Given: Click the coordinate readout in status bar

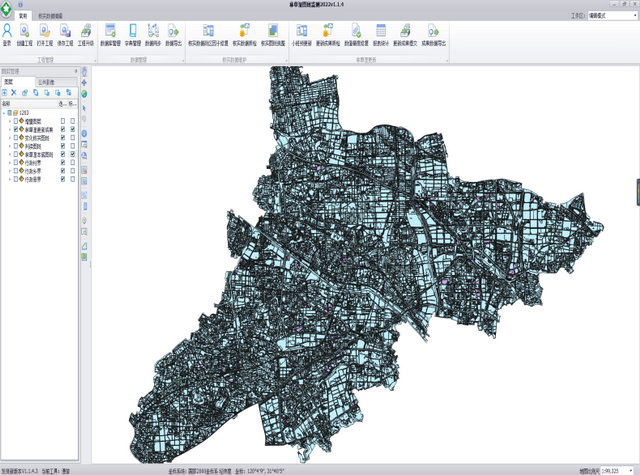Looking at the screenshot, I should [x=259, y=471].
